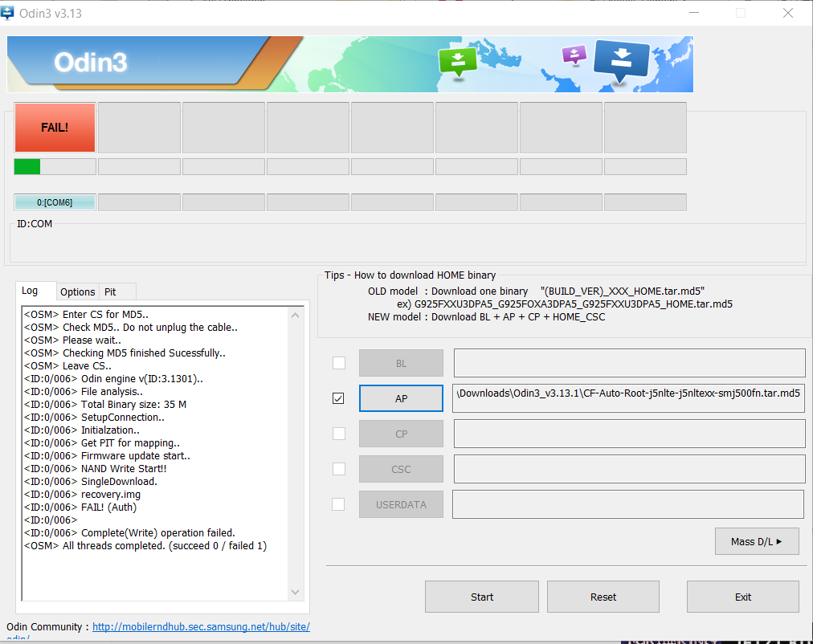Click the CSC file select button
This screenshot has width=813, height=644.
point(402,469)
